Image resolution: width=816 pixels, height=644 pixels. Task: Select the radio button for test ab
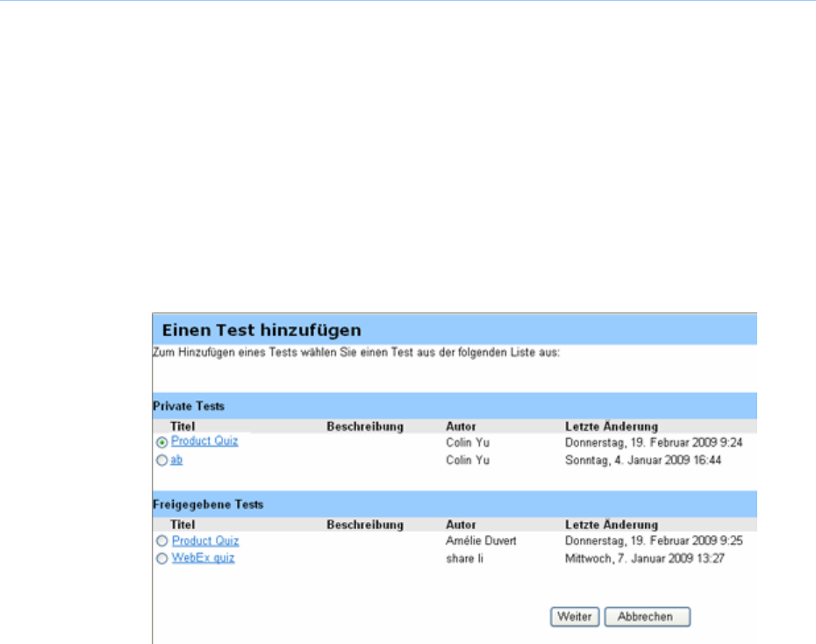click(x=161, y=461)
